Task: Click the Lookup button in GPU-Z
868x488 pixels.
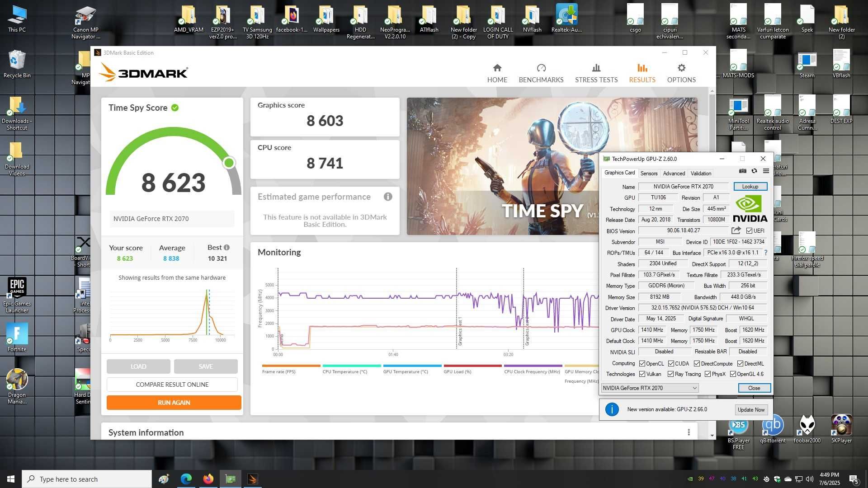Action: tap(750, 187)
